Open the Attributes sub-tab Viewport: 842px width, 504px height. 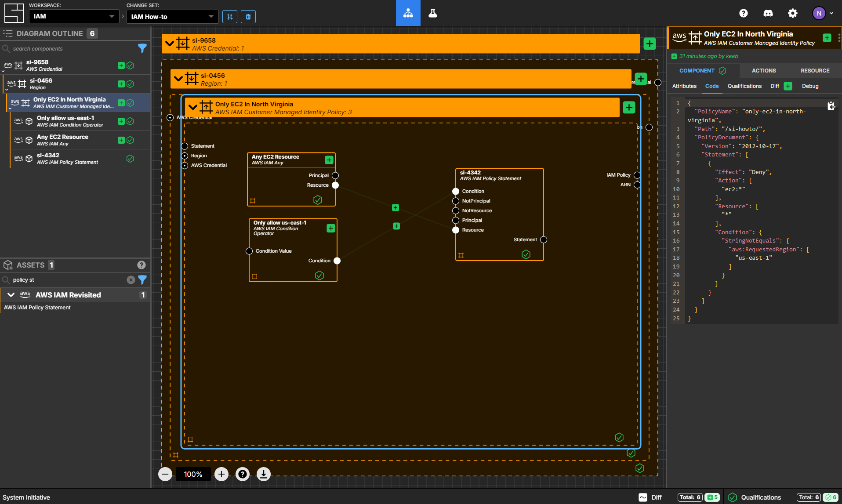tap(684, 86)
